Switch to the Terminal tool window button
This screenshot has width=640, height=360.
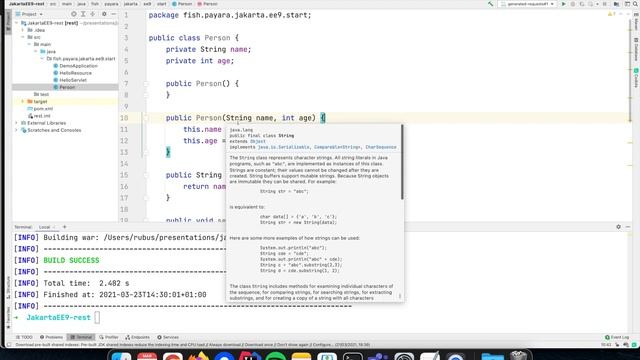click(x=82, y=337)
